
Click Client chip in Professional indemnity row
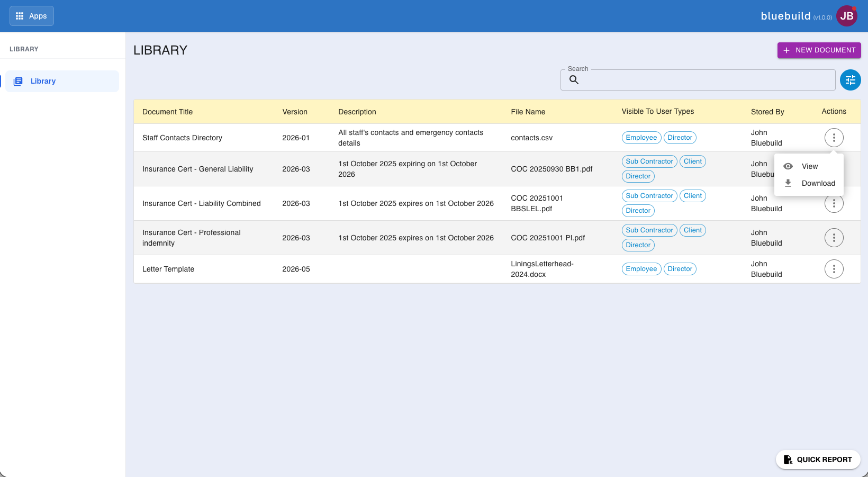693,230
